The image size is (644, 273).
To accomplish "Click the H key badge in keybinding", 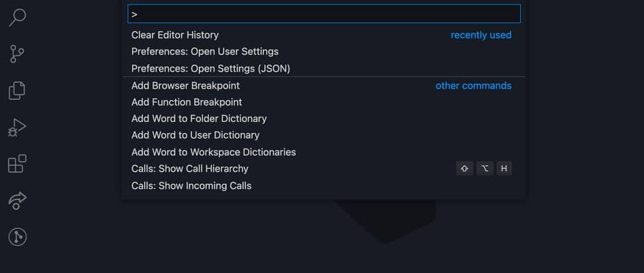I will pos(504,169).
